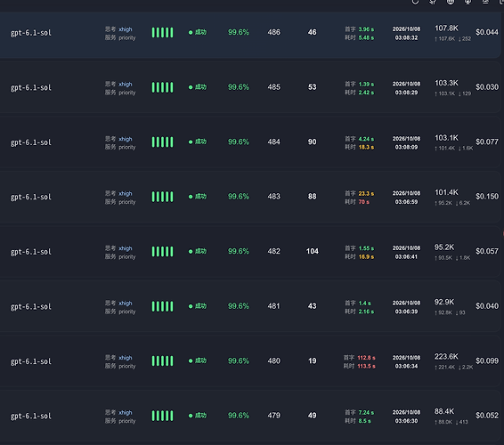The image size is (504, 445).
Task: Click the cost $0.030
Action: [487, 87]
